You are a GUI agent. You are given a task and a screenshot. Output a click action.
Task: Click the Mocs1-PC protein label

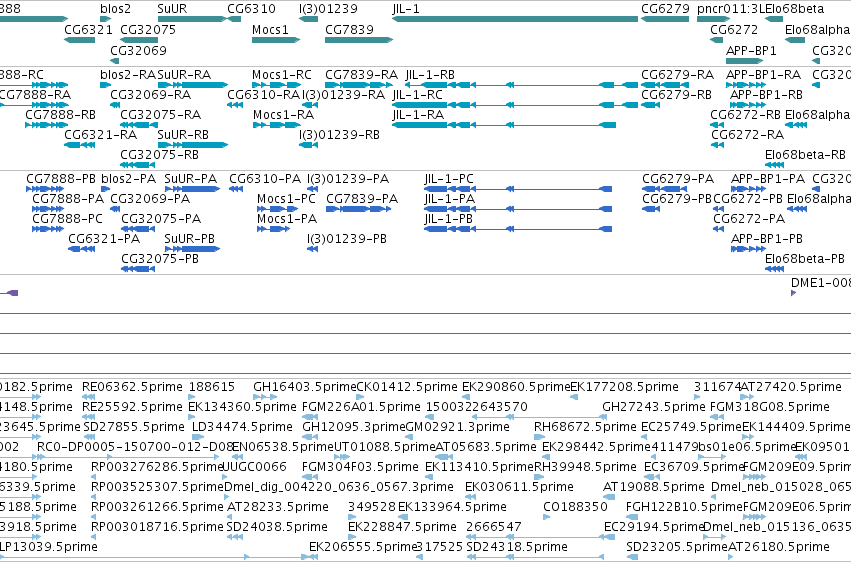click(x=287, y=199)
